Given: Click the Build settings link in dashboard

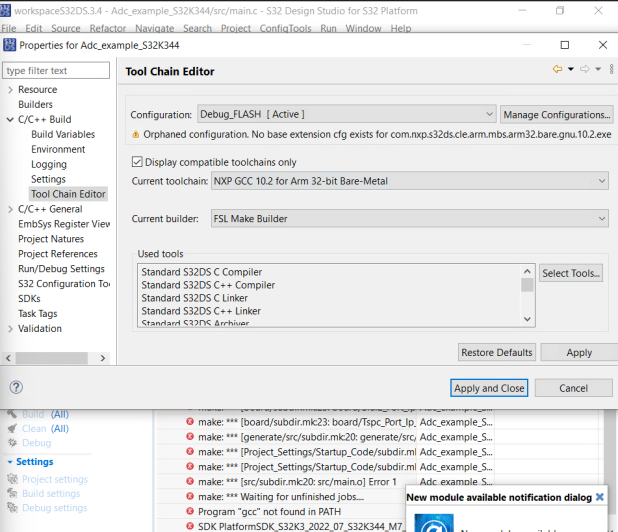Looking at the screenshot, I should pos(51,493).
